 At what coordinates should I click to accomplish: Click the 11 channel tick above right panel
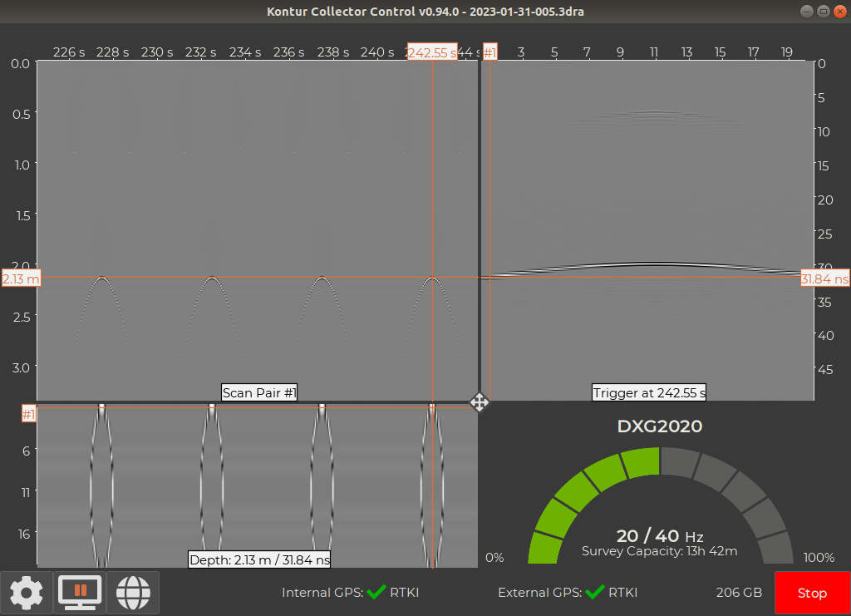click(x=654, y=52)
